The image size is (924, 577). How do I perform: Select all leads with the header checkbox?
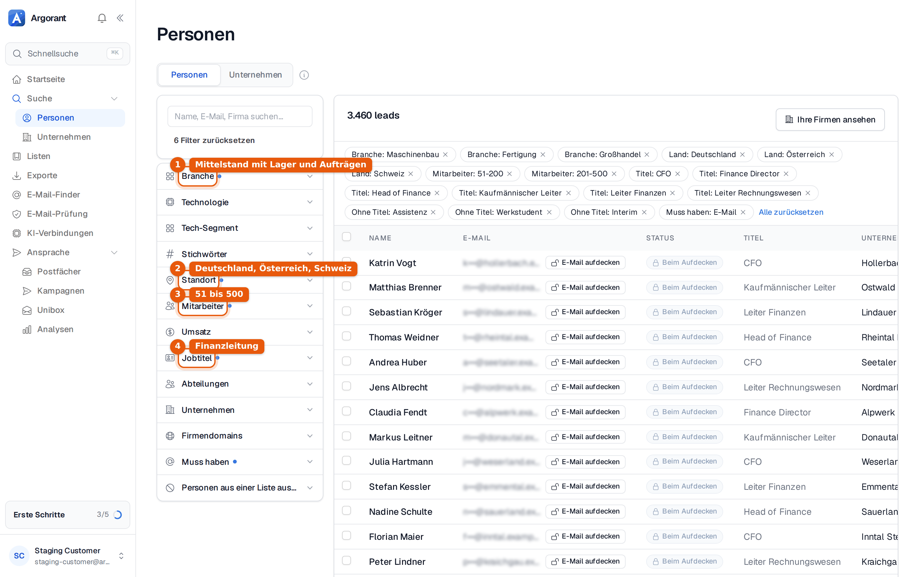click(346, 237)
